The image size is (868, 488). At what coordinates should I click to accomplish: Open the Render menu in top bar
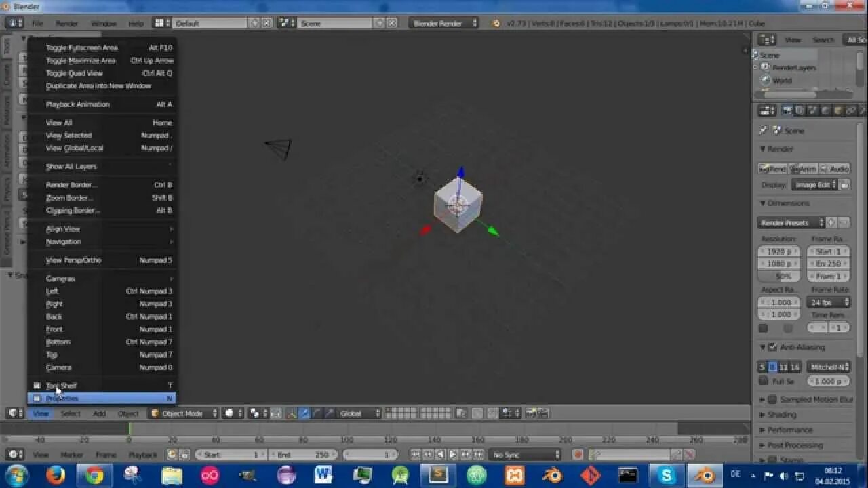click(66, 23)
